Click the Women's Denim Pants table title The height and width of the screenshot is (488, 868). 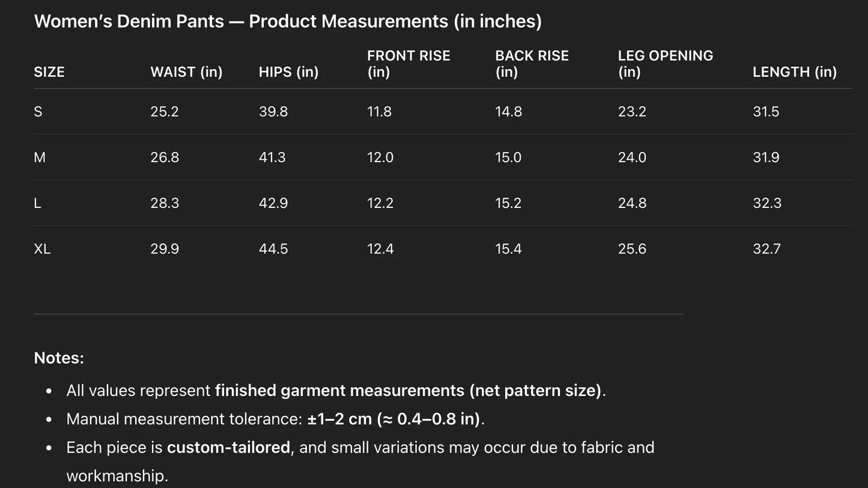(x=288, y=22)
